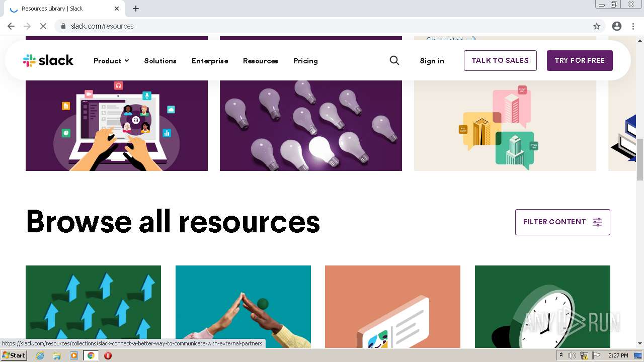Click the Browse all resources heading
This screenshot has height=362, width=644.
pyautogui.click(x=173, y=222)
